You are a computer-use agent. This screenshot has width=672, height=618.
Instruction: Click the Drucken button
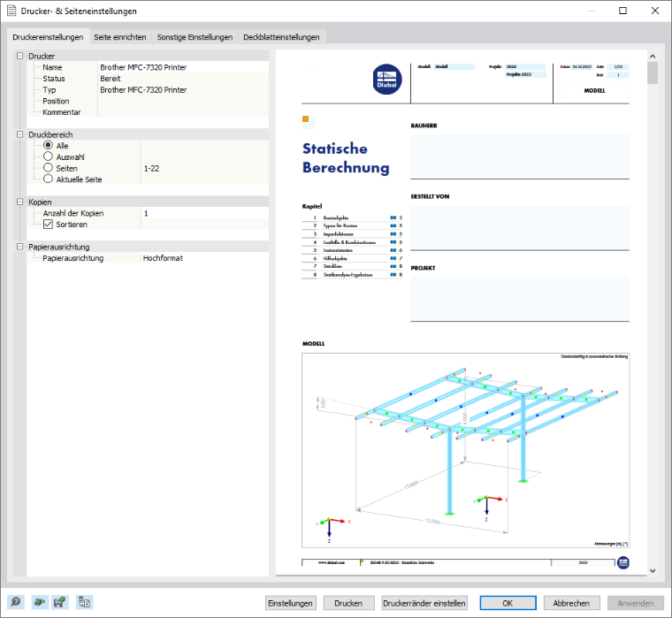click(349, 603)
